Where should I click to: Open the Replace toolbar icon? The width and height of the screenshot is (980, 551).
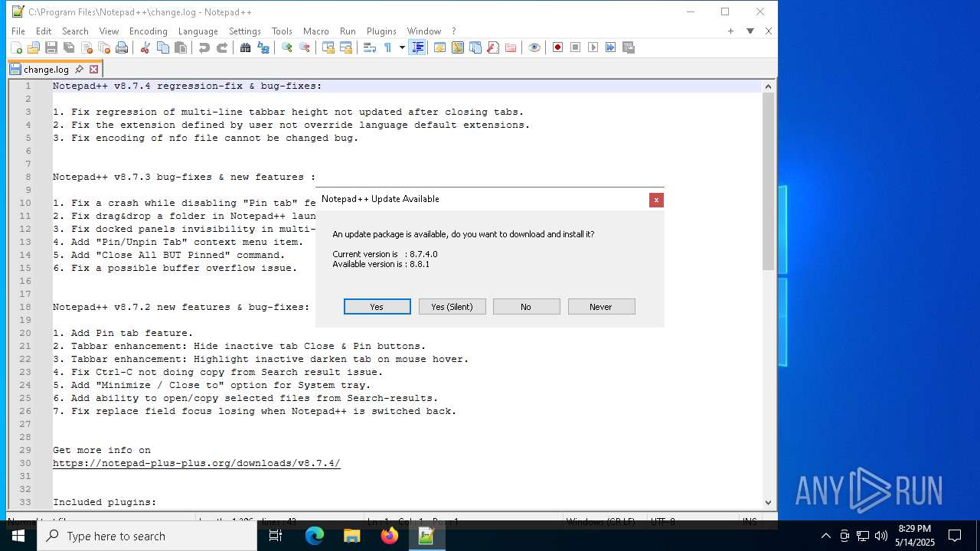[263, 47]
